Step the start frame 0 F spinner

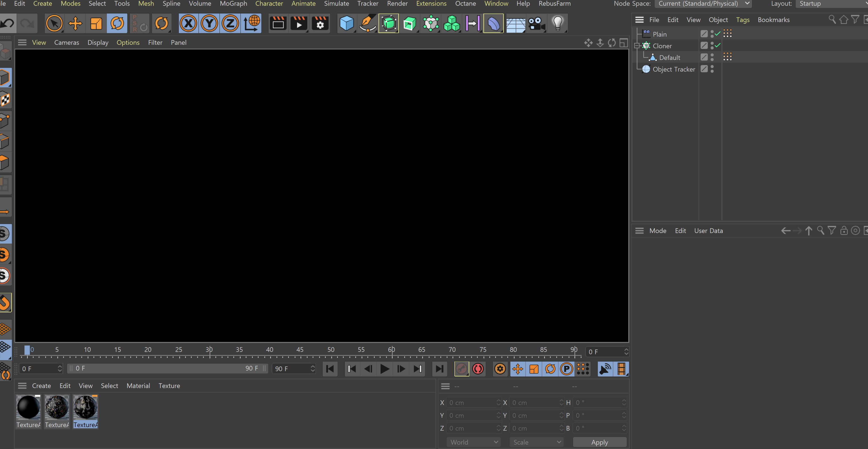click(60, 369)
